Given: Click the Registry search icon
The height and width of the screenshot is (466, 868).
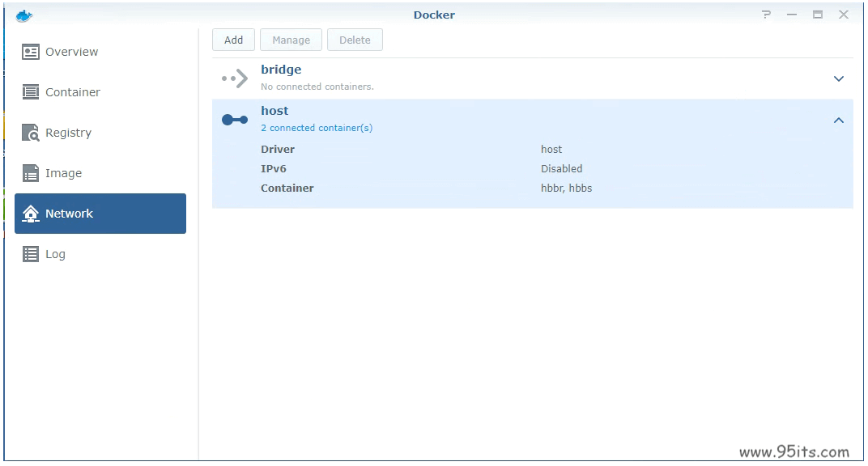Looking at the screenshot, I should [31, 133].
